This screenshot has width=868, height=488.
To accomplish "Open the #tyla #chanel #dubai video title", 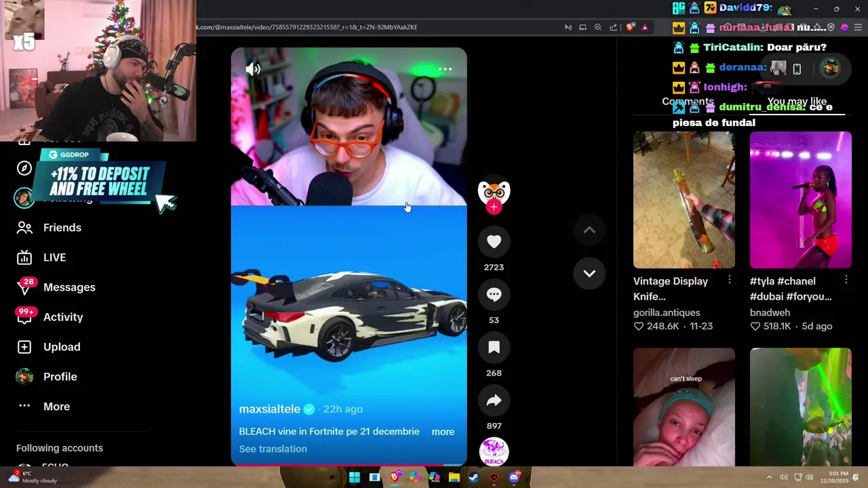I will 791,289.
